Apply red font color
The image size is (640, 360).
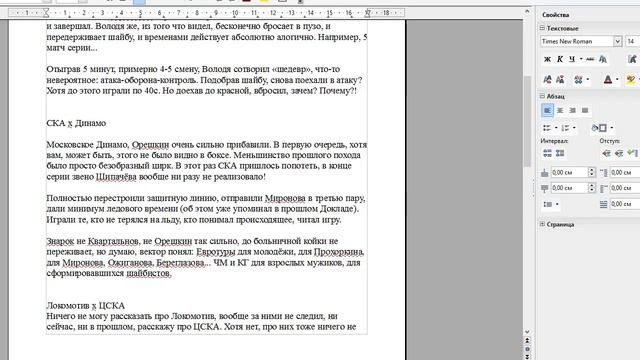608,79
